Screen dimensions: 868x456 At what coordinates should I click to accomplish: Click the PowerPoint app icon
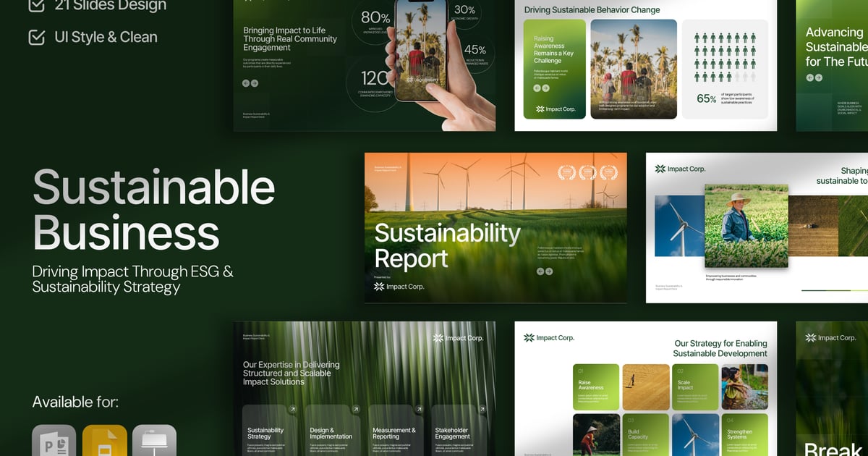(x=54, y=441)
